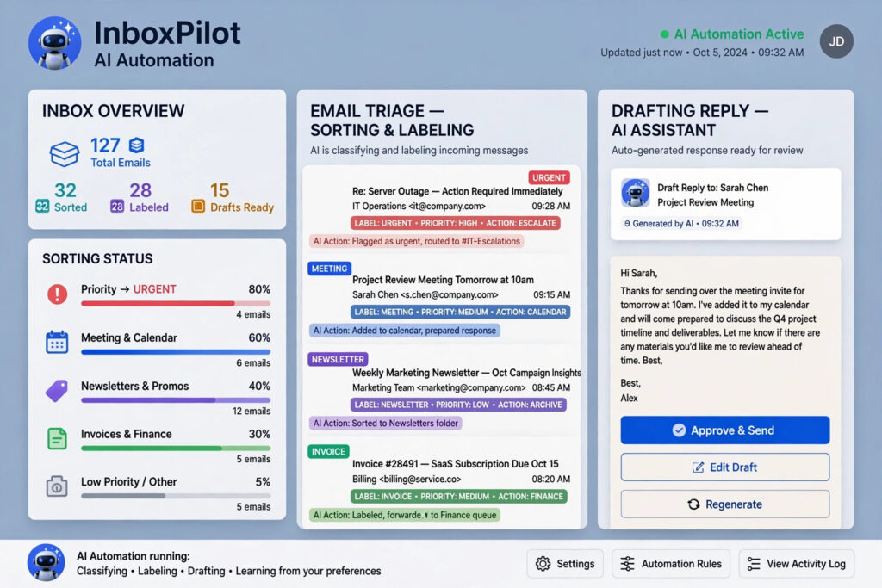882x588 pixels.
Task: Click label strip 'LABEL: NEWSLETTER • PRIORITY: LOW • ACTION: ARCHIVE'
Action: coord(458,405)
